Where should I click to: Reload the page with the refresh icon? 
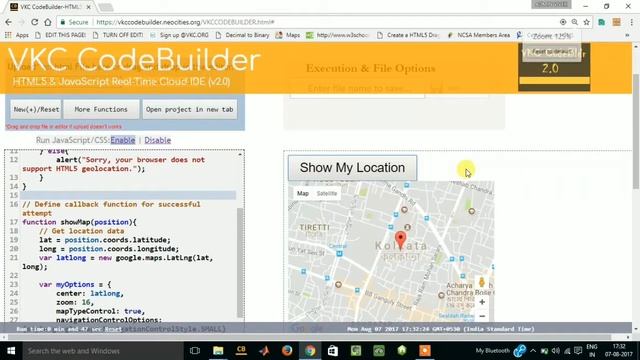pos(34,22)
